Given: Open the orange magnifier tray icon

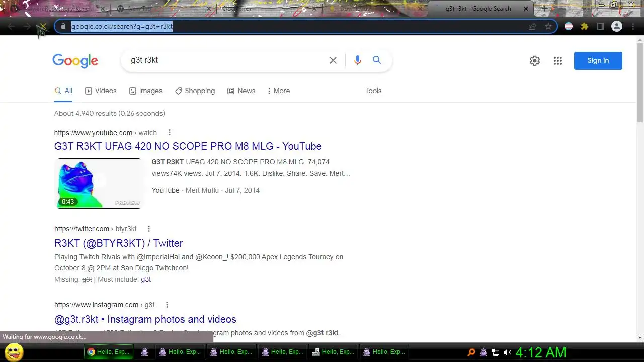Looking at the screenshot, I should (x=471, y=352).
